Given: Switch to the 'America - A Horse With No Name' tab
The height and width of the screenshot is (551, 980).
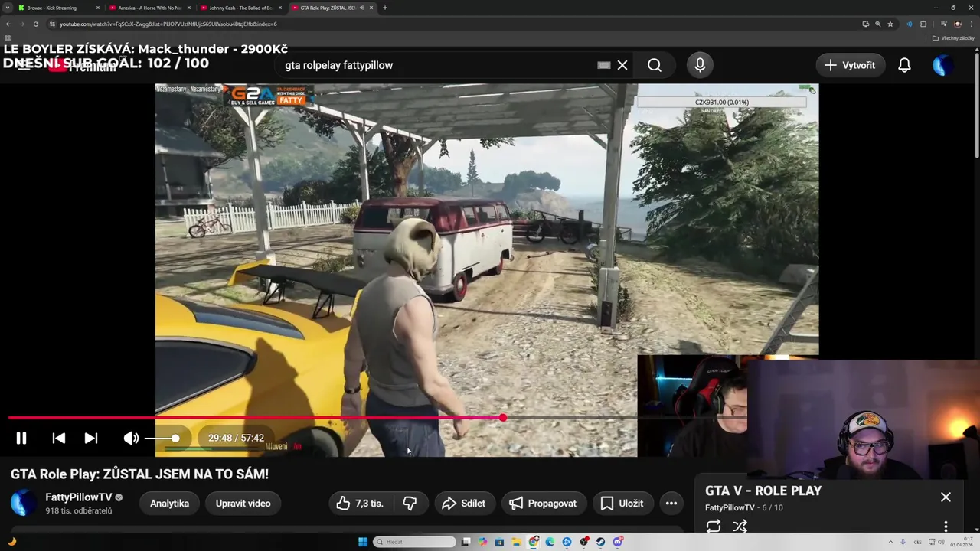Looking at the screenshot, I should 150,8.
